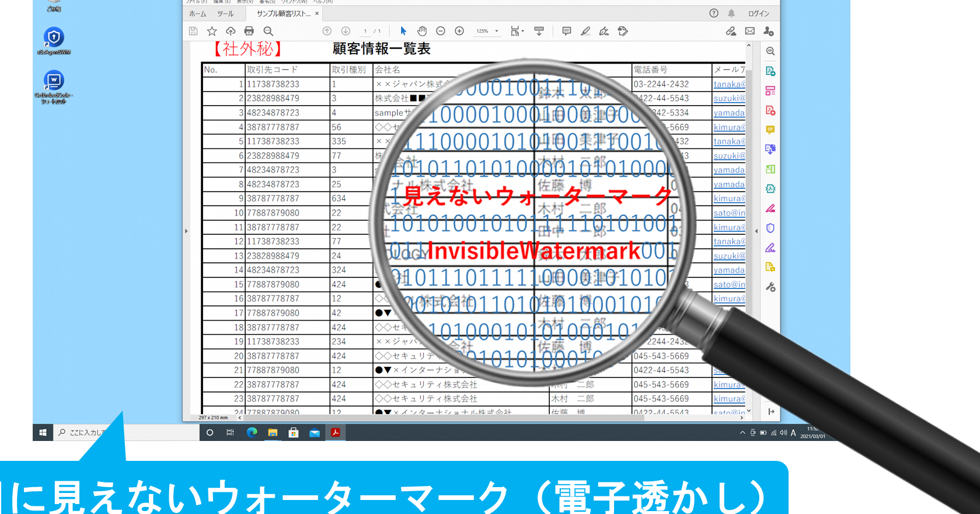Bookmark the file with the star icon

click(x=212, y=31)
